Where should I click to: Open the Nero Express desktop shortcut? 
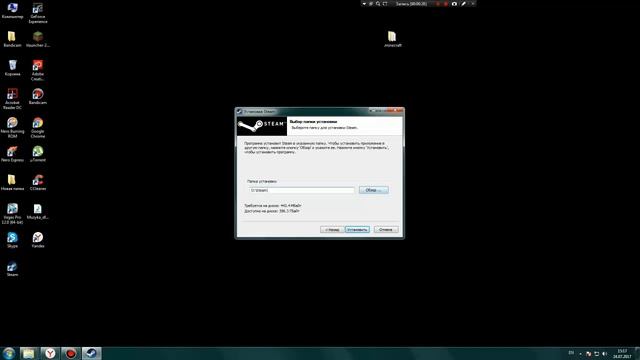pos(12,154)
